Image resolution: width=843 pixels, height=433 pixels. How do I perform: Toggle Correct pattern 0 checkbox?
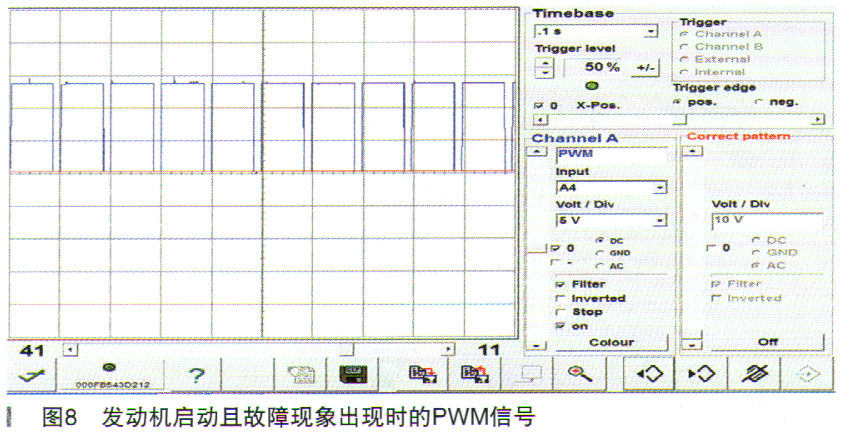[712, 248]
